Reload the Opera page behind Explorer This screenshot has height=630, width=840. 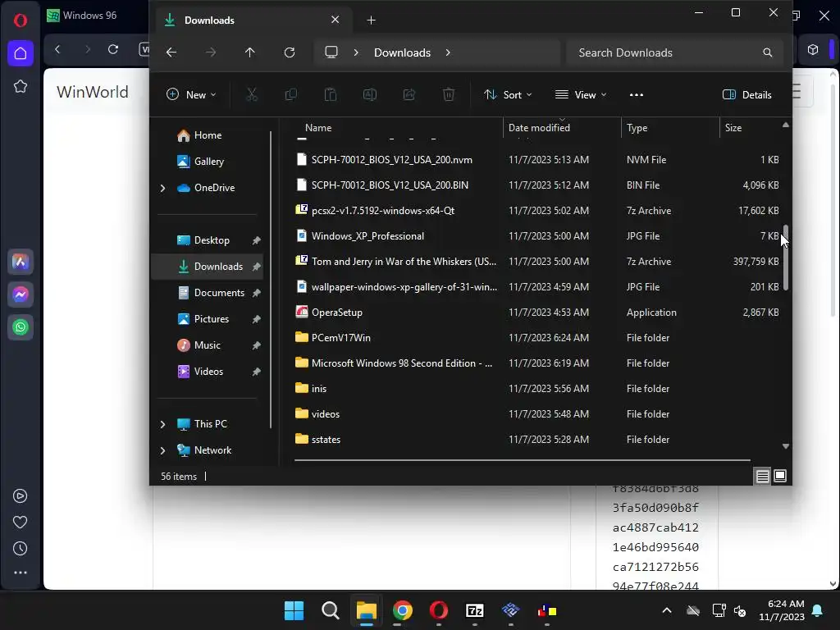(x=113, y=49)
